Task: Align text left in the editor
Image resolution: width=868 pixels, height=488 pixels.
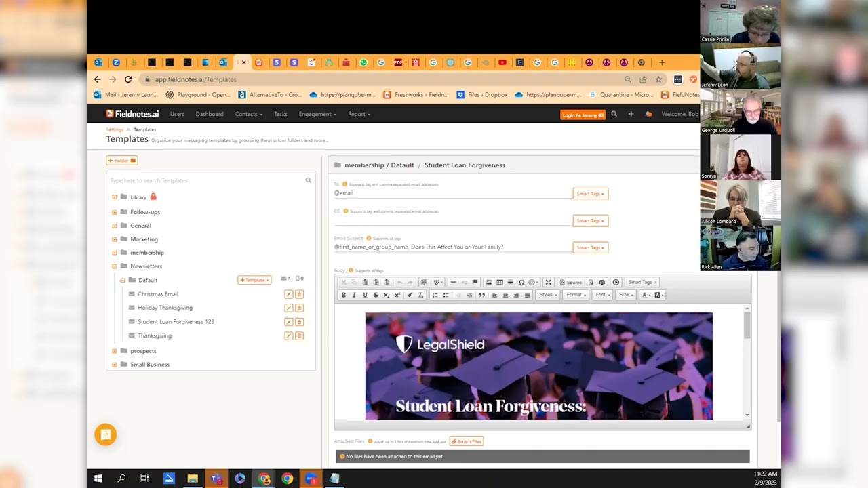Action: pyautogui.click(x=494, y=295)
